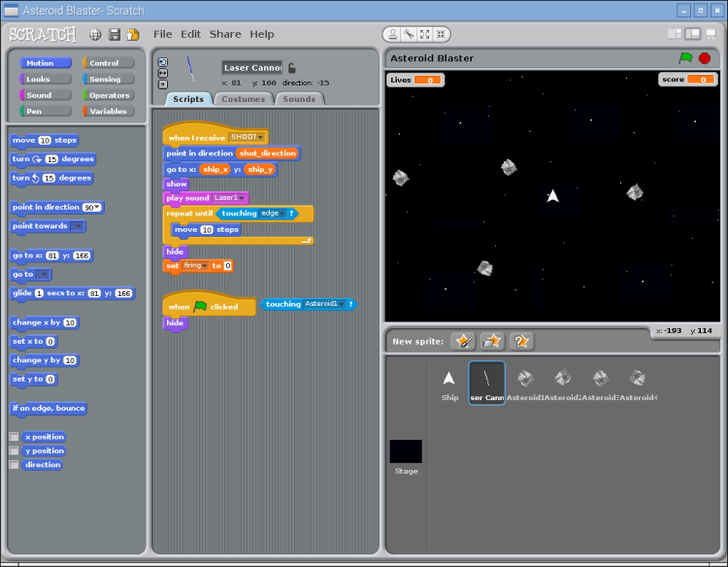Click the save project floppy icon
Screen dimensions: 728x567
(x=115, y=34)
